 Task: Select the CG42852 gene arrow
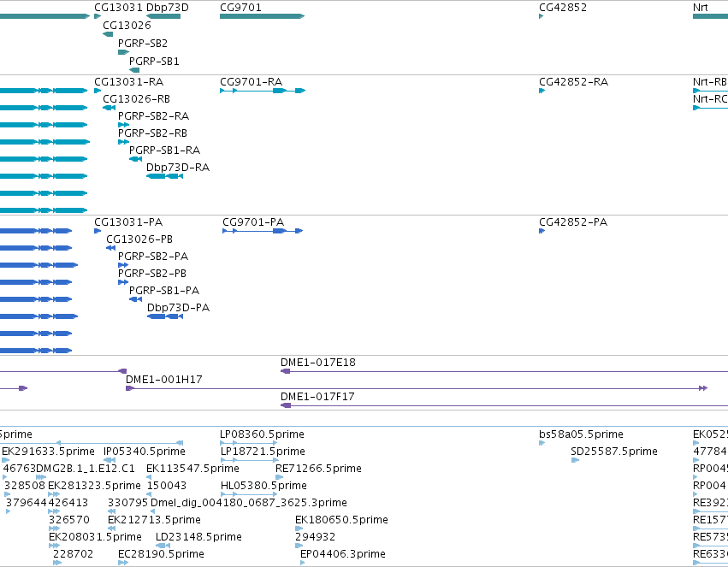click(x=542, y=16)
